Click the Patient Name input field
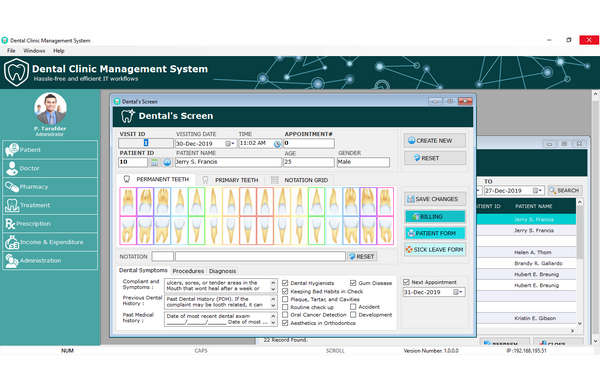Image resolution: width=600 pixels, height=388 pixels. tap(228, 162)
